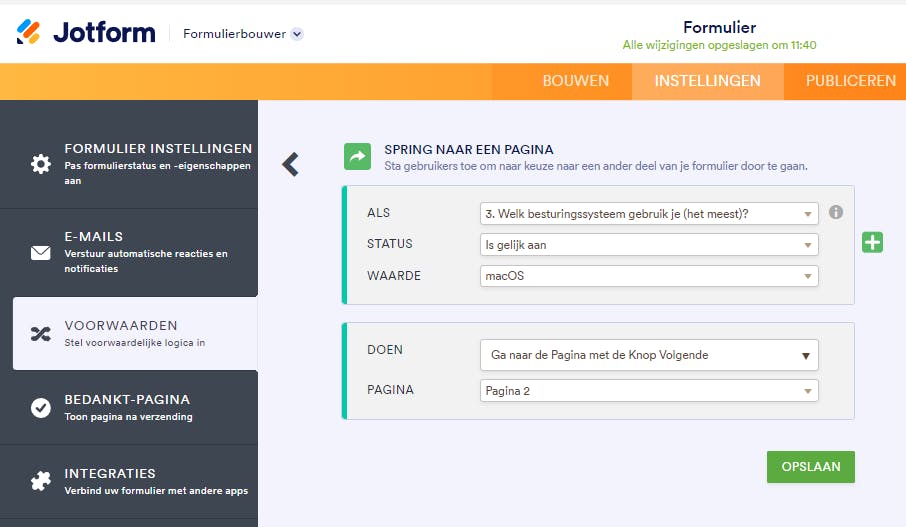Click the envelope icon for E-mails
Screen dimensions: 906x527
40,253
